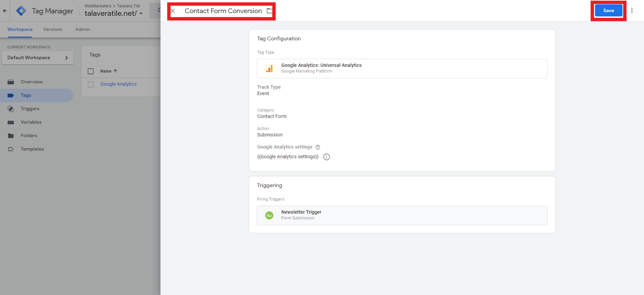Open the Admin tab
644x295 pixels.
point(83,30)
